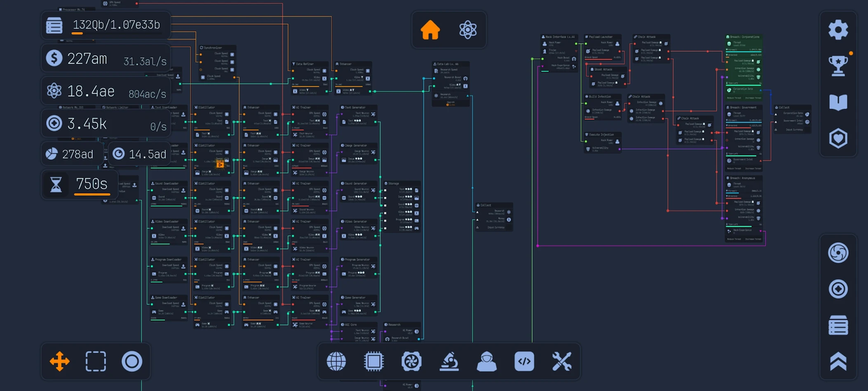Open the crossed tools maintenance panel

click(563, 360)
